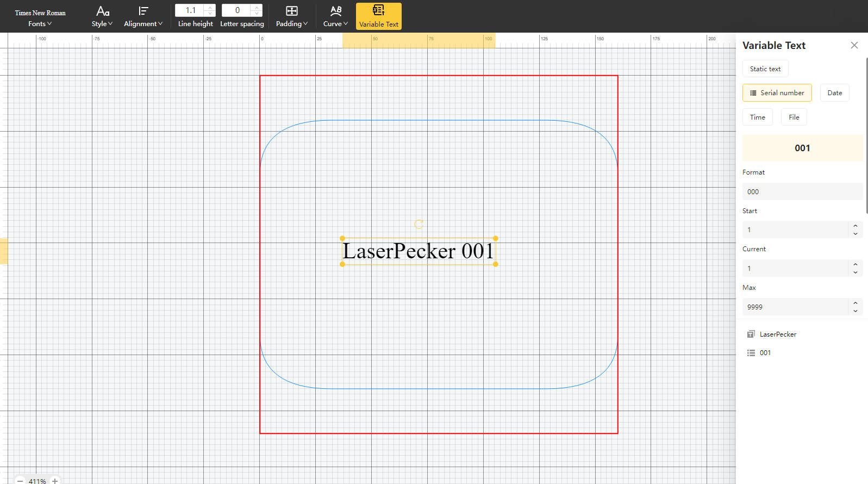868x484 pixels.
Task: Decrement the Max value
Action: [x=855, y=311]
